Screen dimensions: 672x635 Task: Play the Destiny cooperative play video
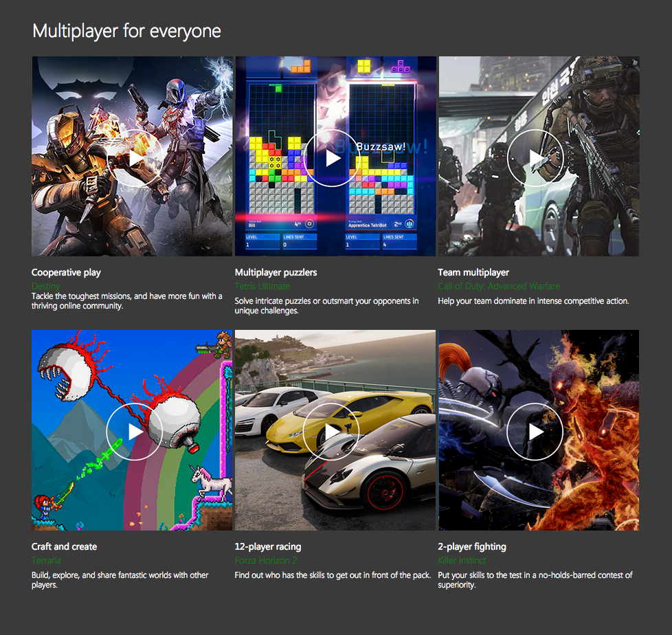point(135,158)
